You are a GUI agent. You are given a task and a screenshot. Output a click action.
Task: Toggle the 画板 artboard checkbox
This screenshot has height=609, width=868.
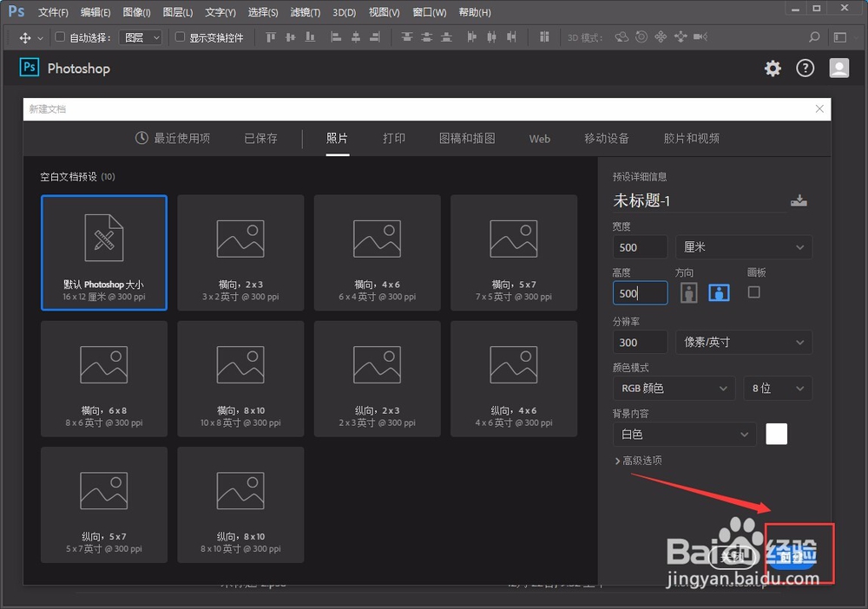click(x=753, y=292)
